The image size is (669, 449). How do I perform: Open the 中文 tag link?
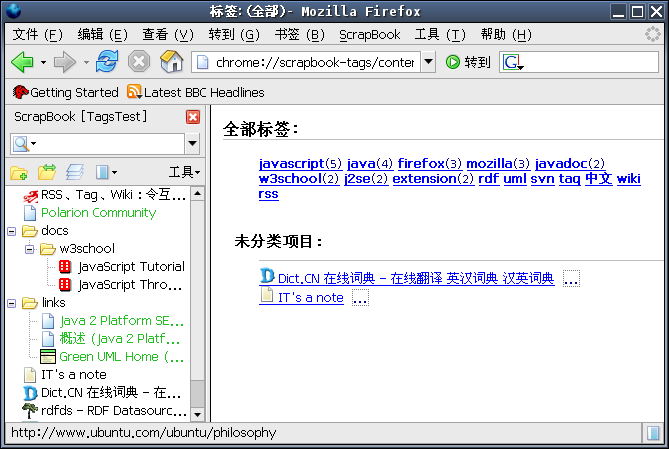pyautogui.click(x=599, y=178)
